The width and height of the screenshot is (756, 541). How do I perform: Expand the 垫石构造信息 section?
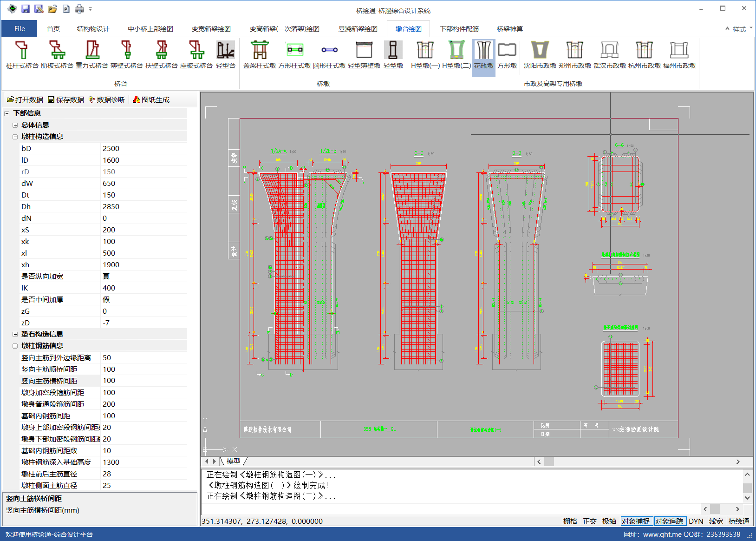click(15, 334)
